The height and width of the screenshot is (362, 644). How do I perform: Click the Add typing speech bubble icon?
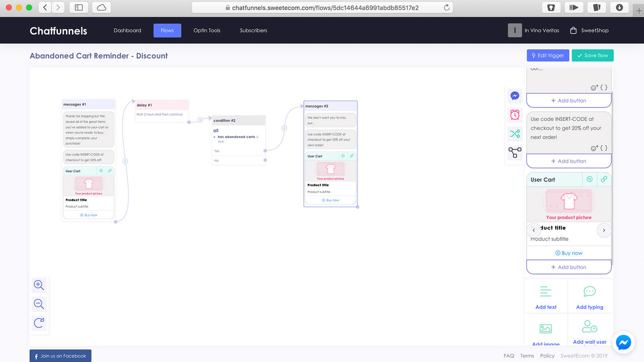tap(589, 292)
